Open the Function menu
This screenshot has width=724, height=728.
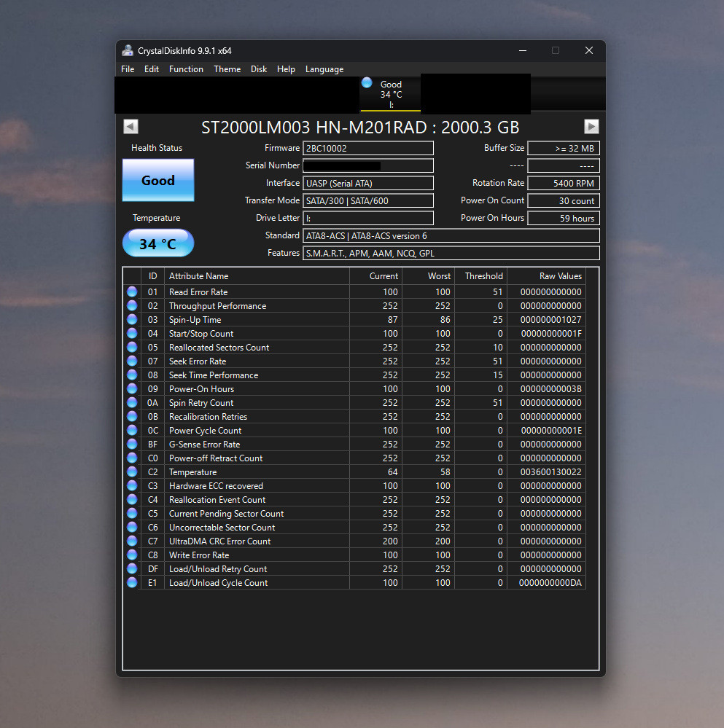186,69
